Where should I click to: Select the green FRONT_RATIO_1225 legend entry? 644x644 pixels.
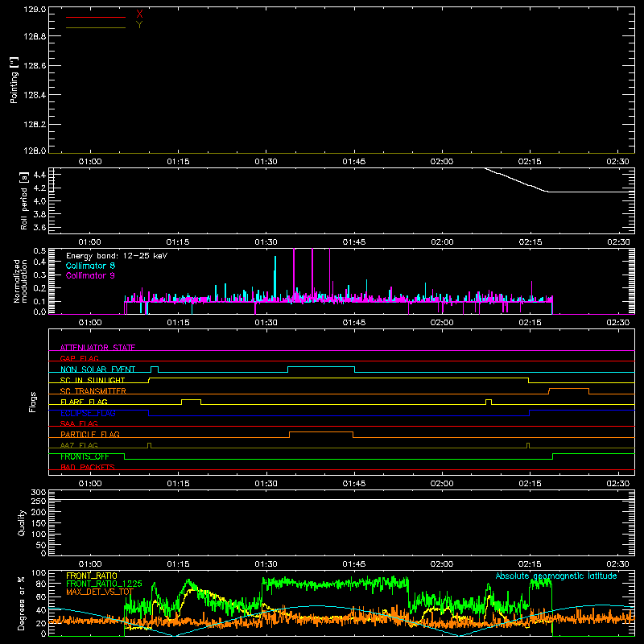pyautogui.click(x=104, y=584)
